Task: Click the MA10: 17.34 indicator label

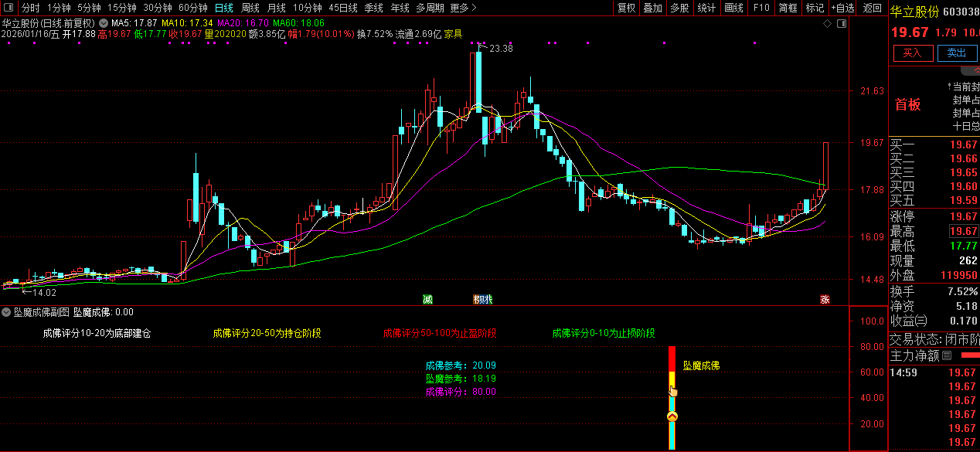Action: click(187, 23)
